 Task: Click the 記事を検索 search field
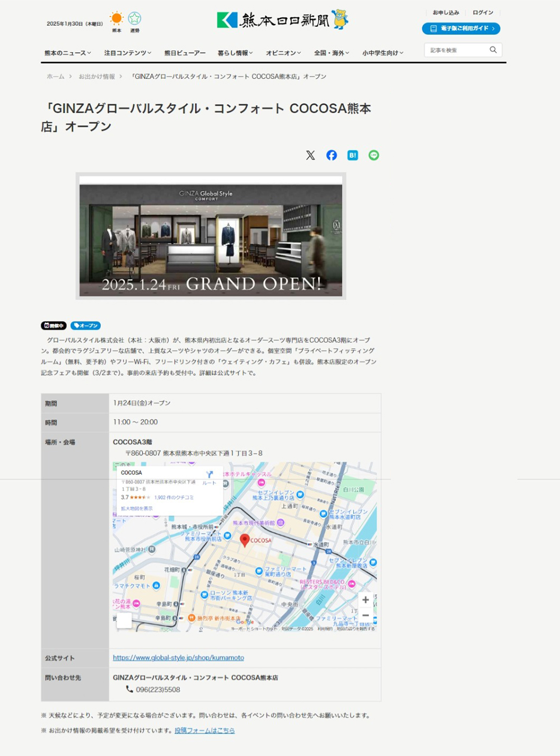456,50
